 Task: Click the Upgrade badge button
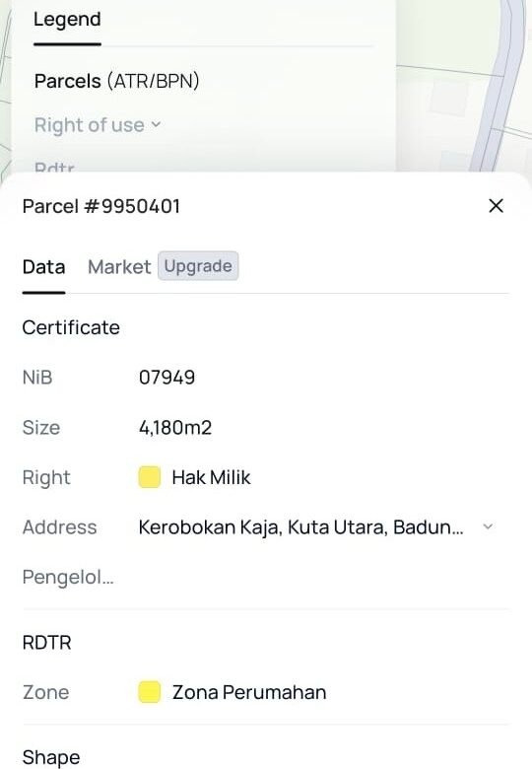198,266
